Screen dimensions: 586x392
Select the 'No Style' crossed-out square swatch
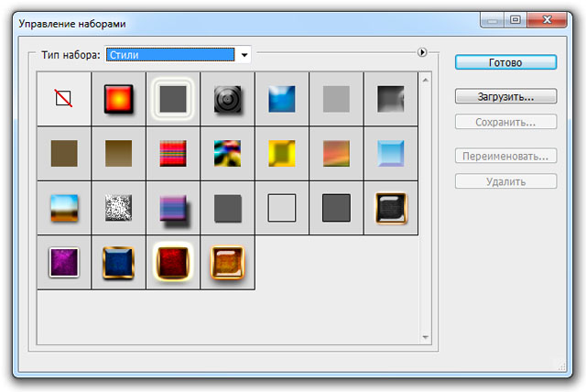pyautogui.click(x=64, y=99)
